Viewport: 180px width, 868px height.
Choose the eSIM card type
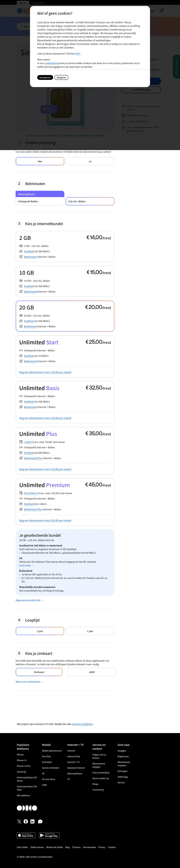(91, 672)
